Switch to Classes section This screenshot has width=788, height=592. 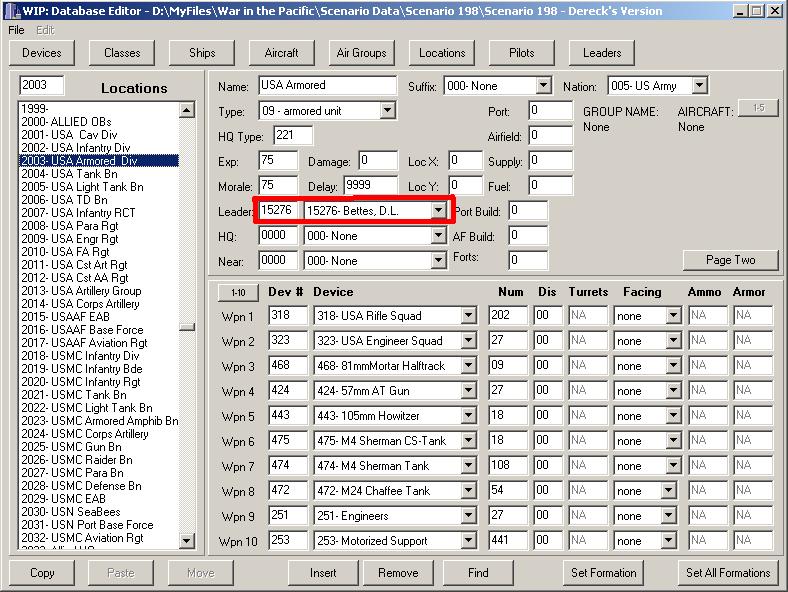[122, 53]
